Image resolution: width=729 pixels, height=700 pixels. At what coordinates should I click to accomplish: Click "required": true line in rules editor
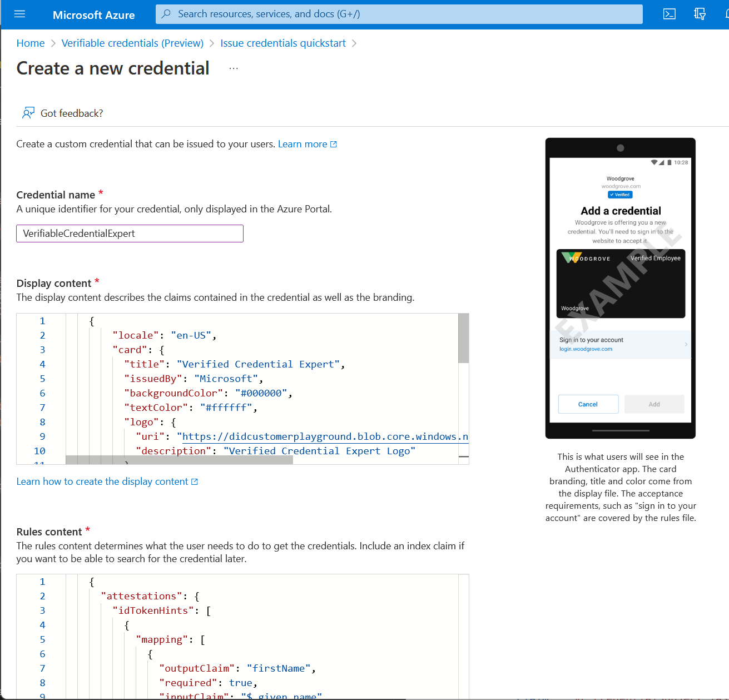[x=208, y=683]
